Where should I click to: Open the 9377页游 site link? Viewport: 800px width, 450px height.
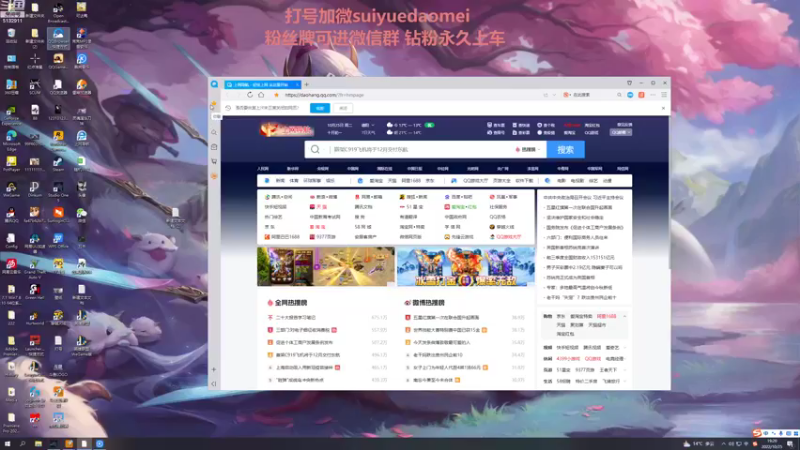[x=322, y=237]
